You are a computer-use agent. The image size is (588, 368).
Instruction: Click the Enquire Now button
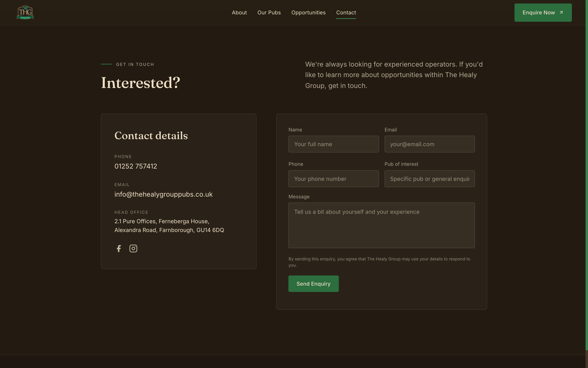pos(543,13)
